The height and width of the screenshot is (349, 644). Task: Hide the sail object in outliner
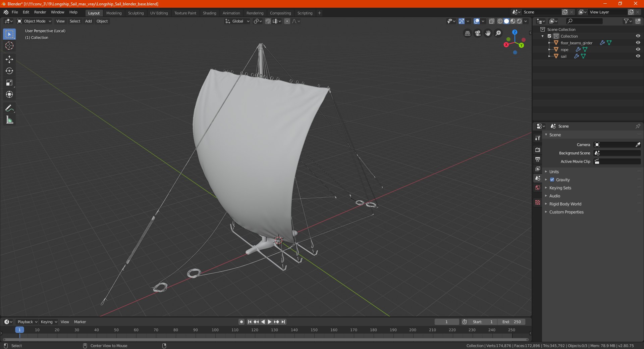pyautogui.click(x=638, y=56)
